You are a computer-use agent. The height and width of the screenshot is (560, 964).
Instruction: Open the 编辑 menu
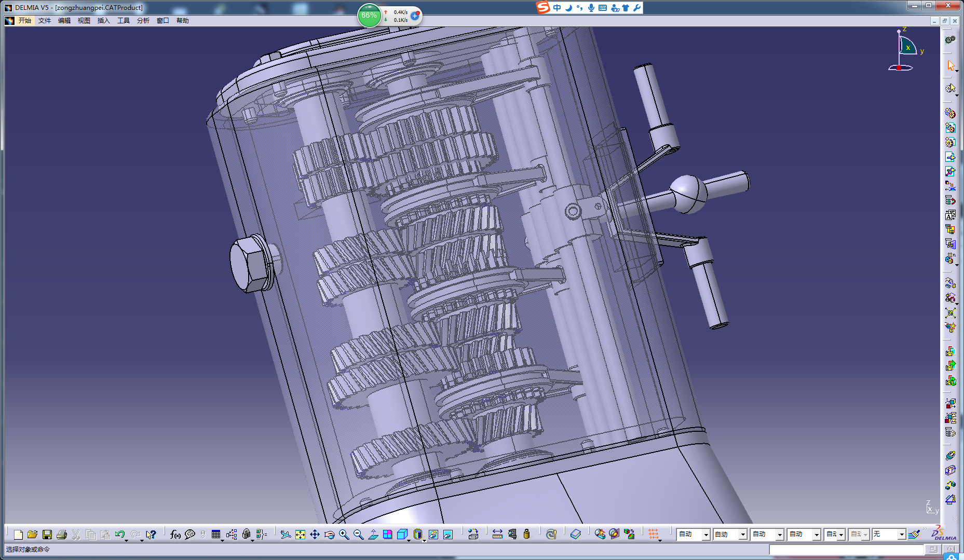pyautogui.click(x=64, y=21)
